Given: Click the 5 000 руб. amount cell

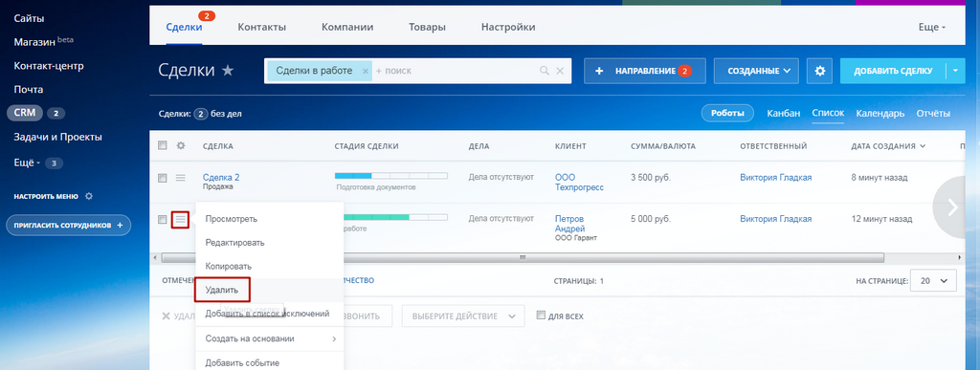Looking at the screenshot, I should 651,219.
